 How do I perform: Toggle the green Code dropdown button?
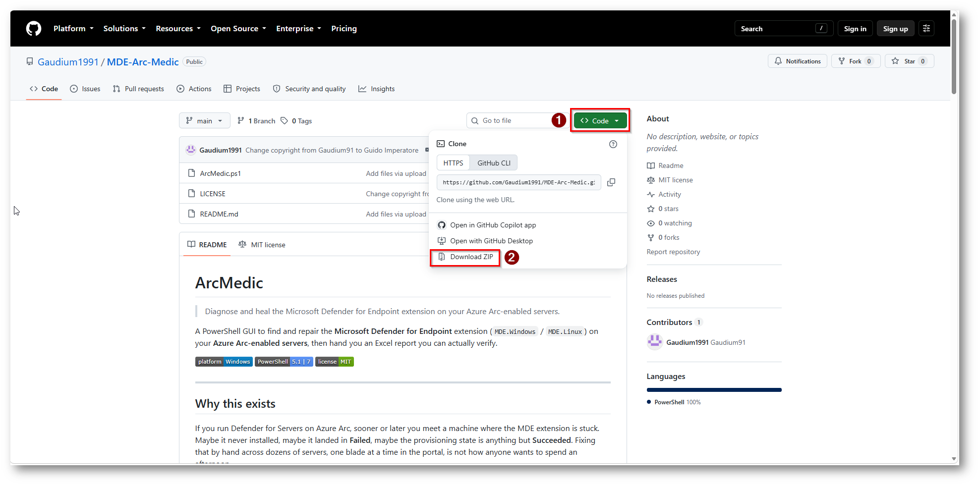(600, 120)
